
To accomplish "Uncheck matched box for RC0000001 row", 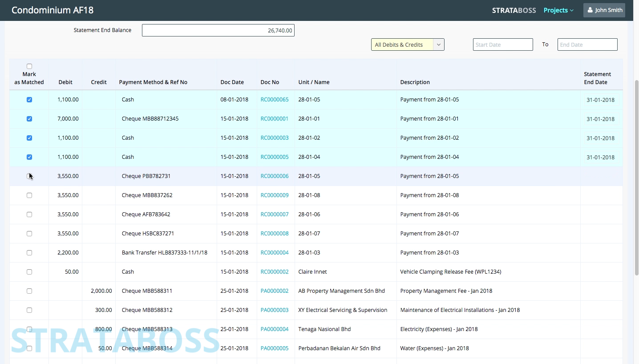I will [29, 119].
